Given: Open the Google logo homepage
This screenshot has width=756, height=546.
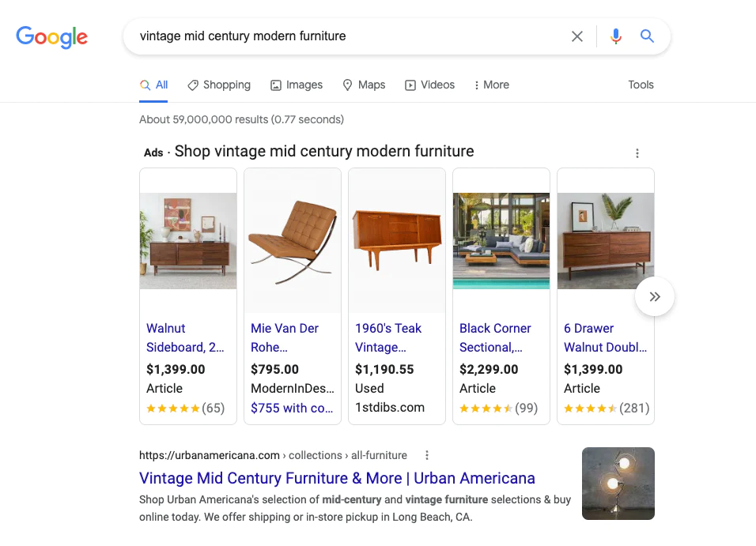Looking at the screenshot, I should click(52, 36).
